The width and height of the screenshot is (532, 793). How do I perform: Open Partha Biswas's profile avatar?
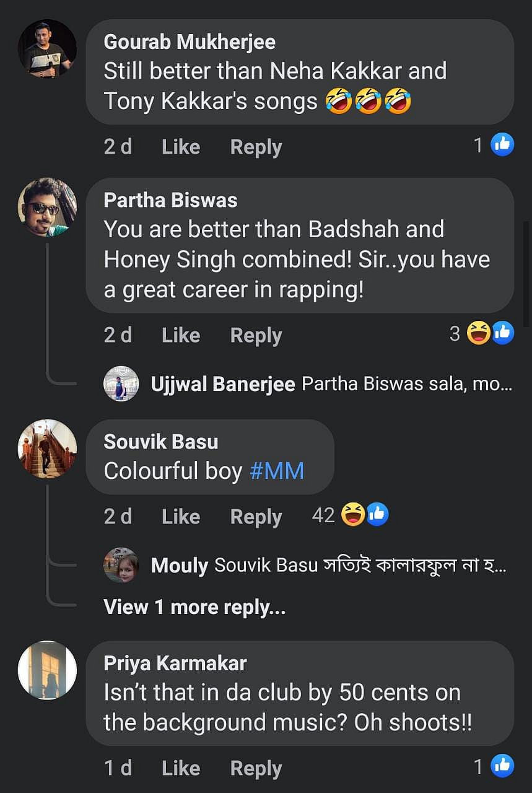click(47, 207)
